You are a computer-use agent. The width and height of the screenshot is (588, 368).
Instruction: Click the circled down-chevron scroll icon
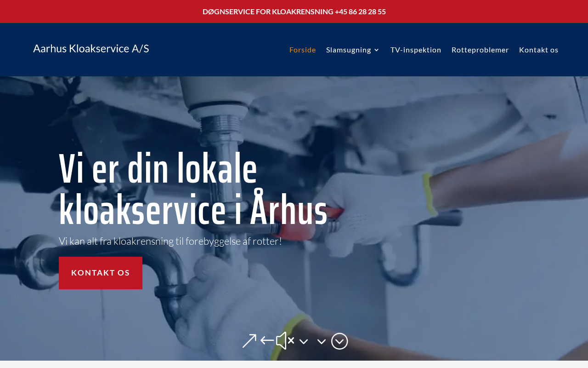point(339,341)
